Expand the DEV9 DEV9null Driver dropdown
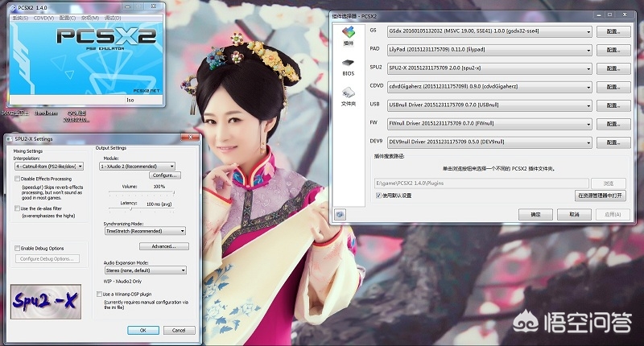 [x=489, y=142]
